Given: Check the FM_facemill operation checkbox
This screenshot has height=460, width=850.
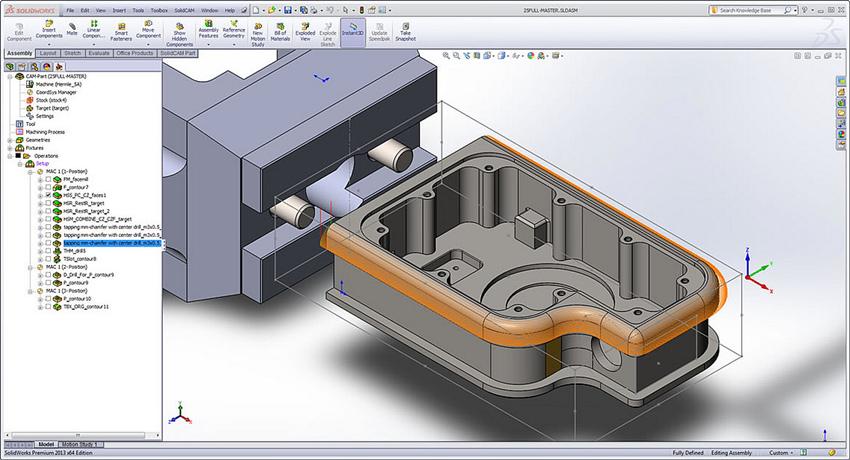Looking at the screenshot, I should coord(48,179).
